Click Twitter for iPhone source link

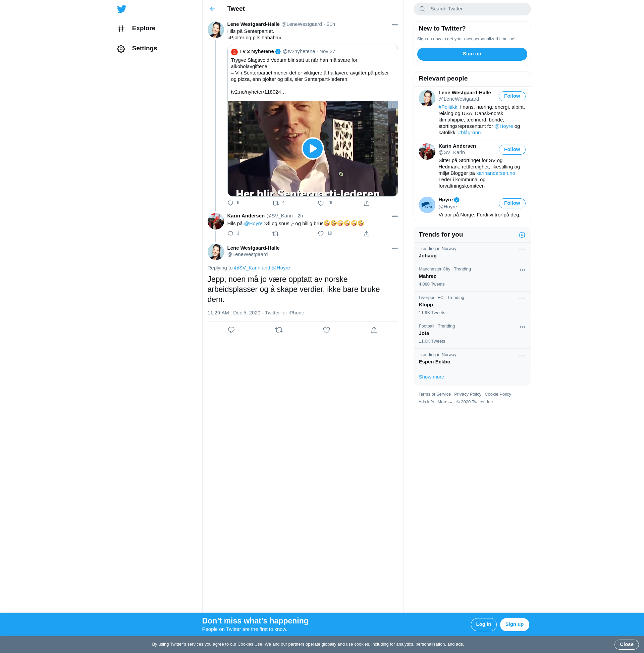tap(284, 313)
